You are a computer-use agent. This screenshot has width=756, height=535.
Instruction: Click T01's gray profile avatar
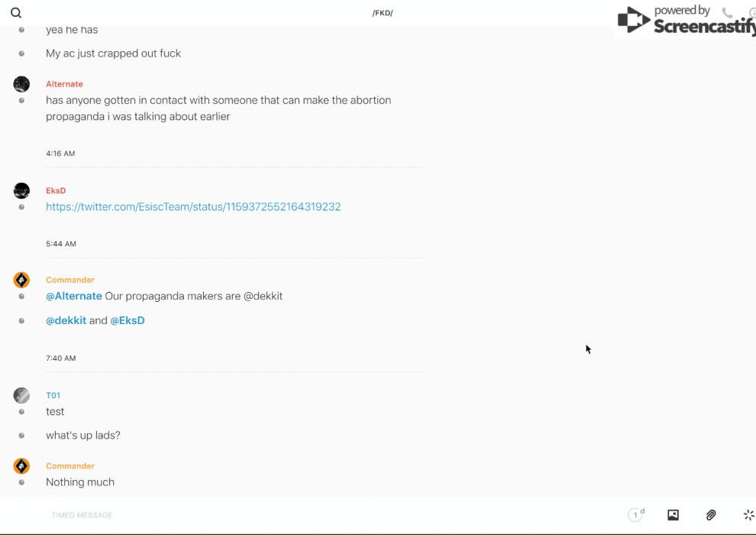pos(21,395)
